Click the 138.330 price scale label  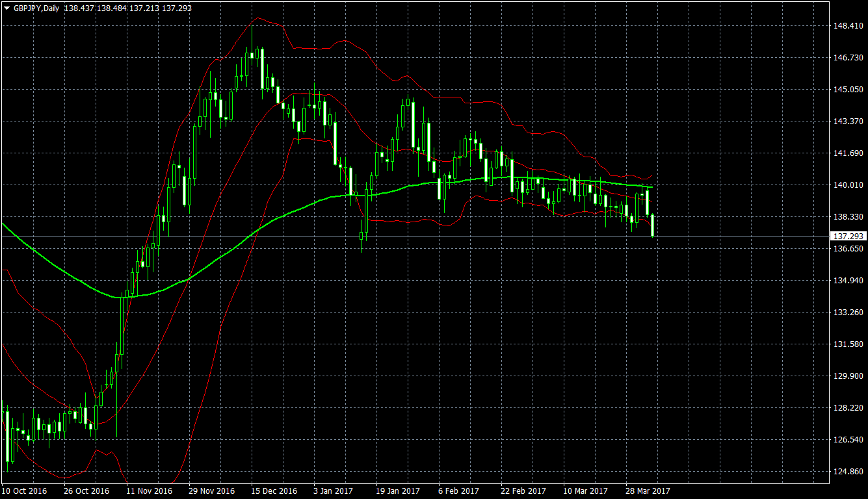848,217
